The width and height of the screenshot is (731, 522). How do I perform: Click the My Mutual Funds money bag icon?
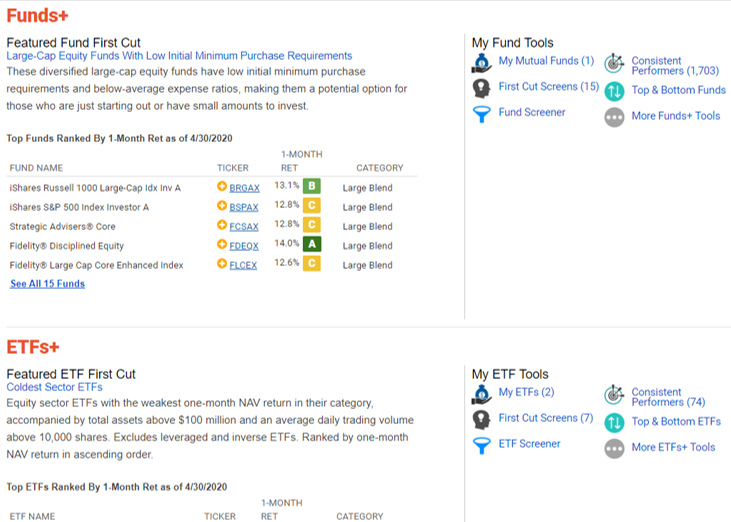coord(482,63)
